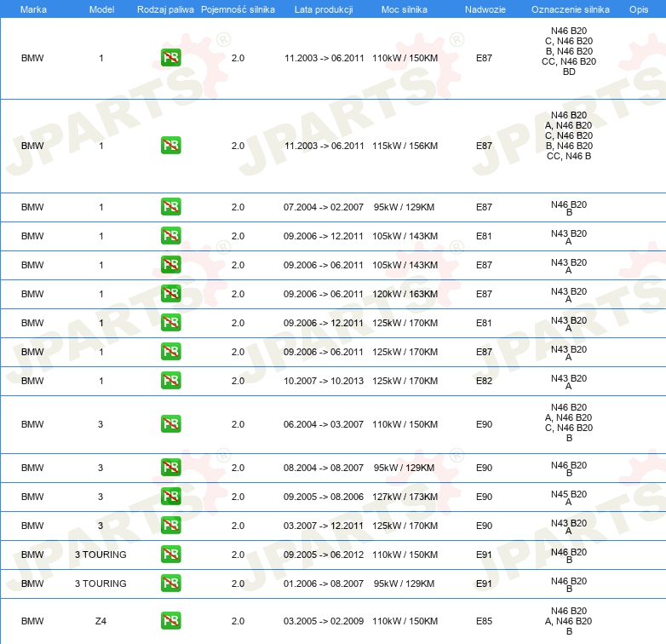Select the Lata produkcji column header
This screenshot has width=666, height=644.
[323, 9]
